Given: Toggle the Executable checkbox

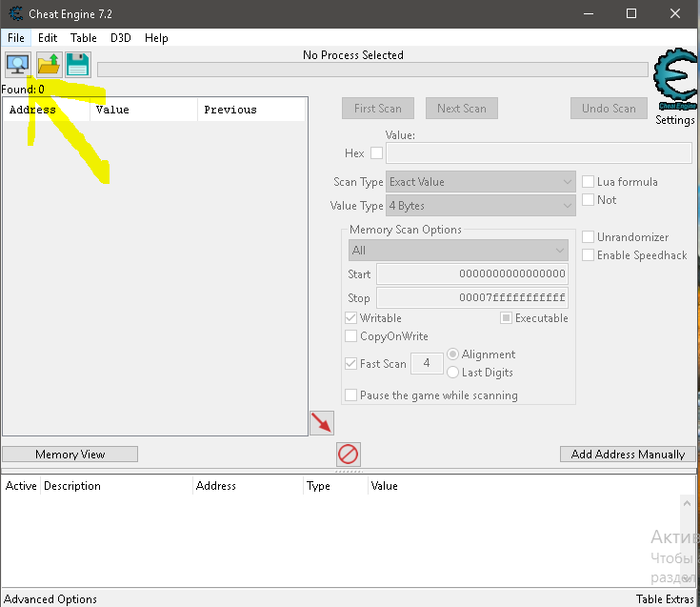Looking at the screenshot, I should coord(506,318).
